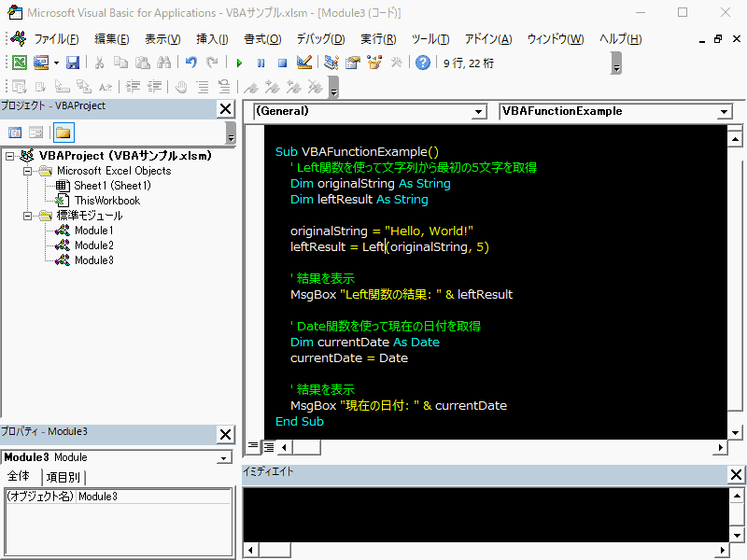The height and width of the screenshot is (560, 747).
Task: Click code window scroll down arrow
Action: click(x=735, y=433)
